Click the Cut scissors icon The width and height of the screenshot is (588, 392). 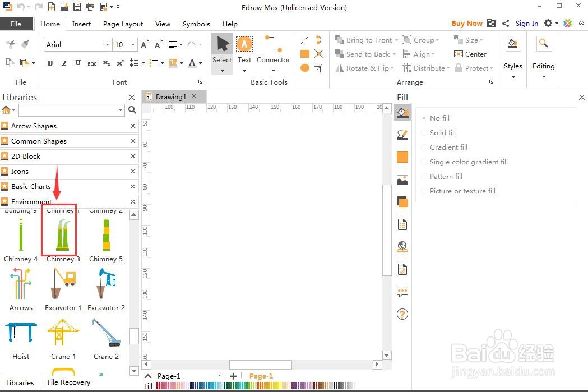point(11,44)
